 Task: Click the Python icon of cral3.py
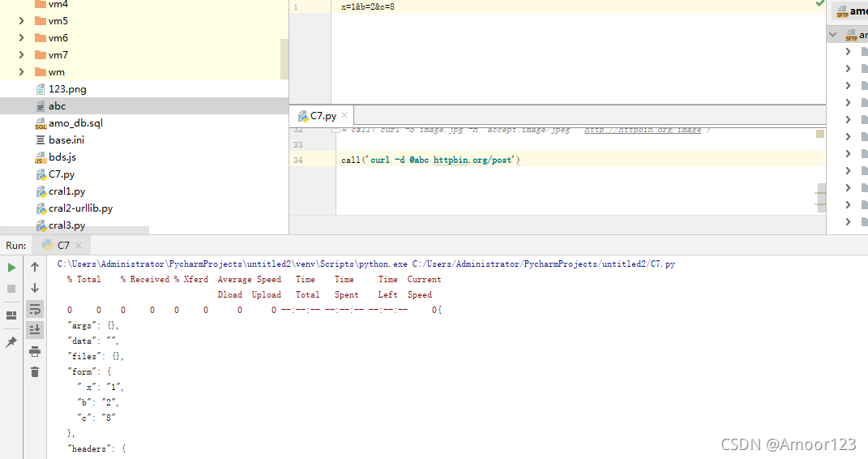tap(41, 226)
